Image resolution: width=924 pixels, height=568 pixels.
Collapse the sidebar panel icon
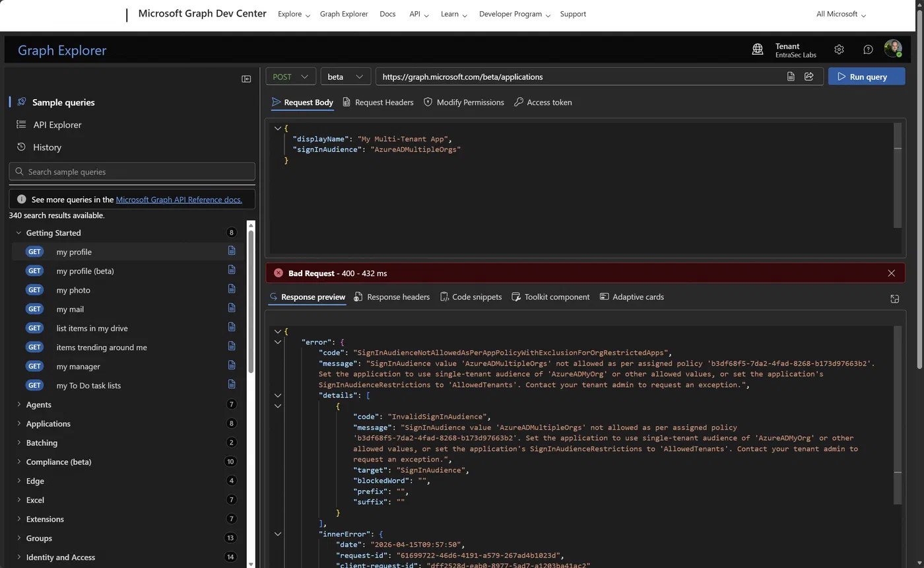[246, 79]
